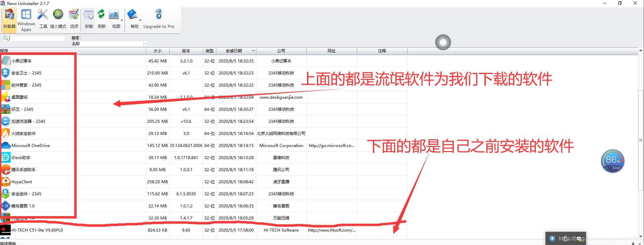Click the 6.1.5.9030 version cell
The image size is (644, 245).
coord(186,194)
